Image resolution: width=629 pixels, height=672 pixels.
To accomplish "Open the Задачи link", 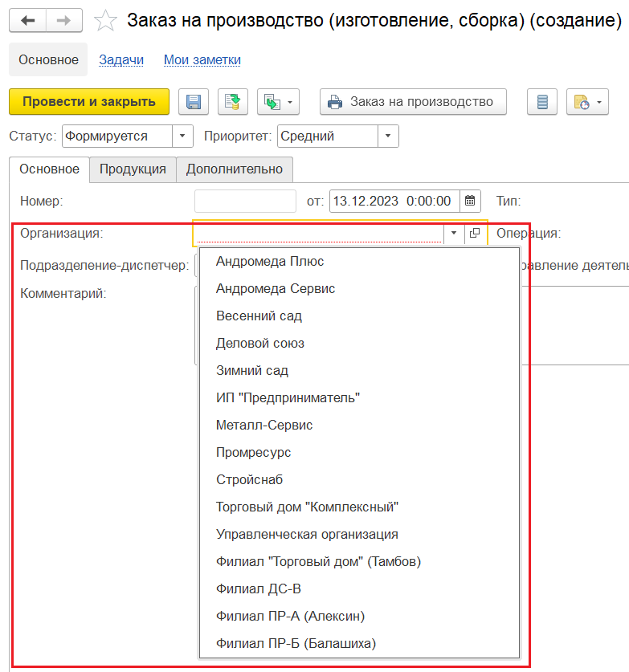I will (x=121, y=59).
